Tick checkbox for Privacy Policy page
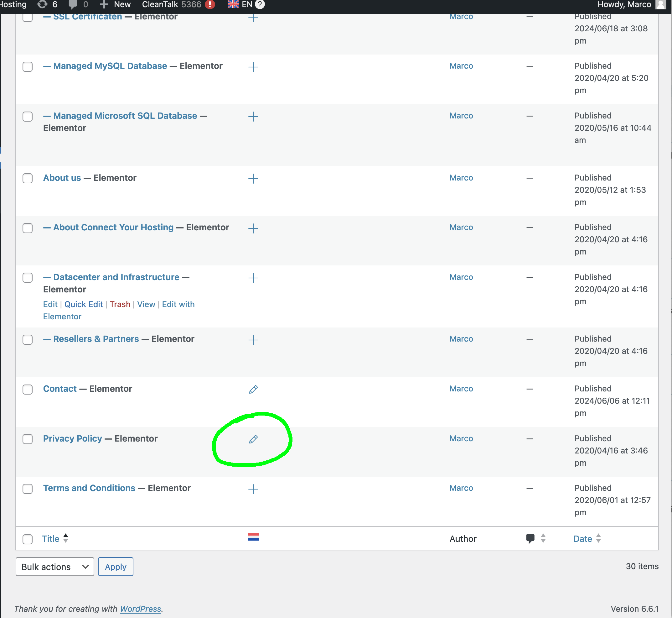 point(28,439)
